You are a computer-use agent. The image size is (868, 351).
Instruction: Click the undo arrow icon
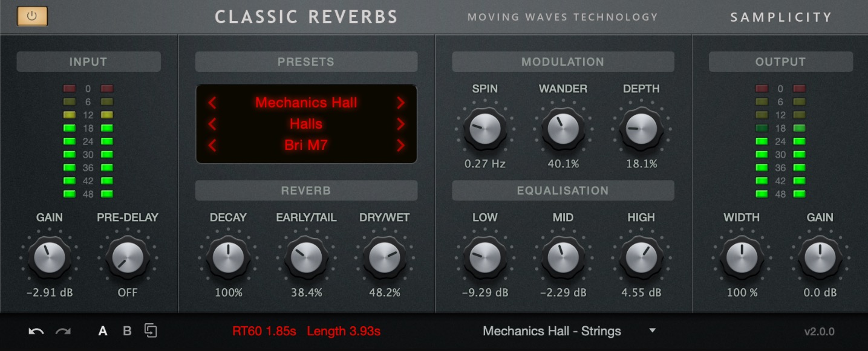coord(36,331)
